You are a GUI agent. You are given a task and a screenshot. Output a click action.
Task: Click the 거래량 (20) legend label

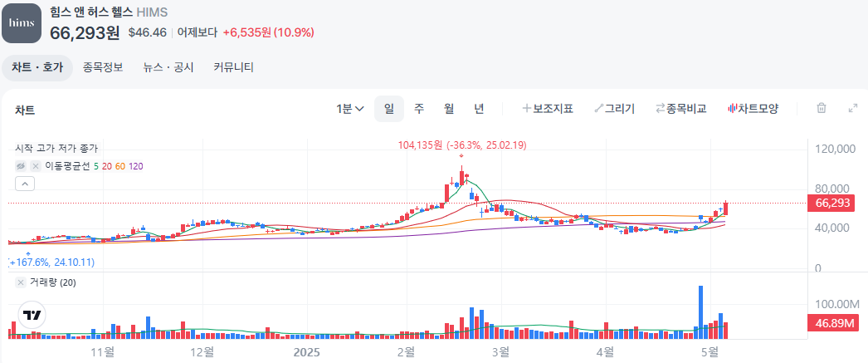[x=53, y=282]
